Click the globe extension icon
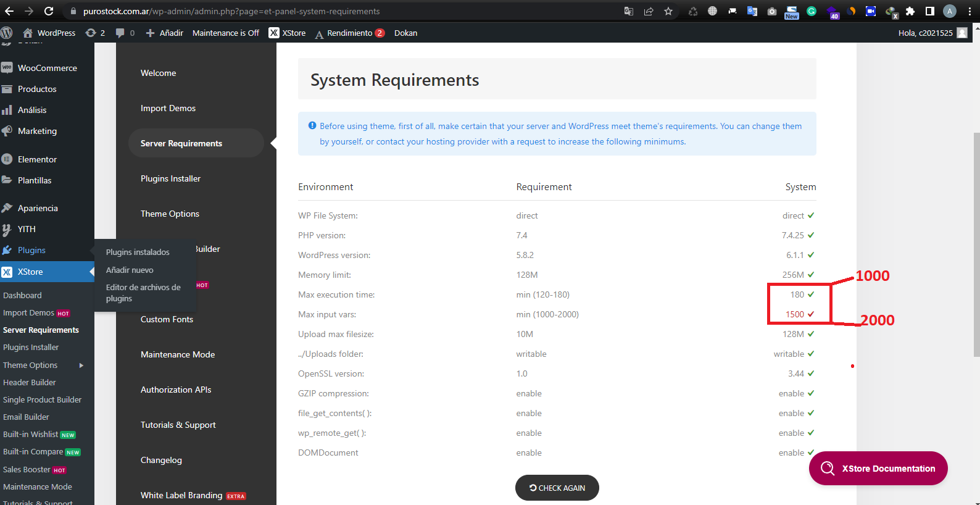This screenshot has height=505, width=980. point(713,11)
